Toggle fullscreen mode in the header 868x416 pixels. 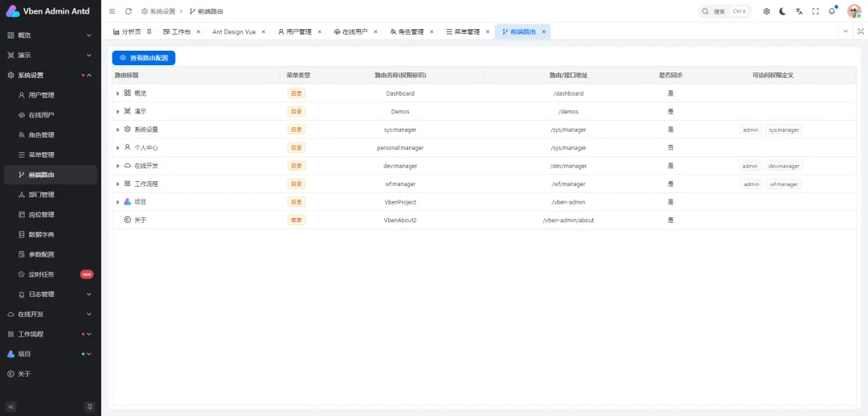click(x=816, y=11)
